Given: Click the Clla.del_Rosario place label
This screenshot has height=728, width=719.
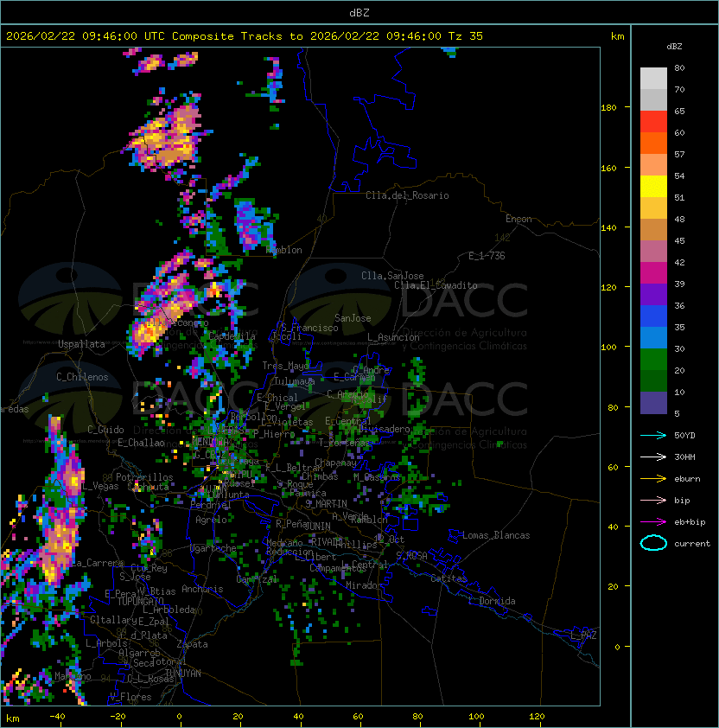Looking at the screenshot, I should point(407,195).
